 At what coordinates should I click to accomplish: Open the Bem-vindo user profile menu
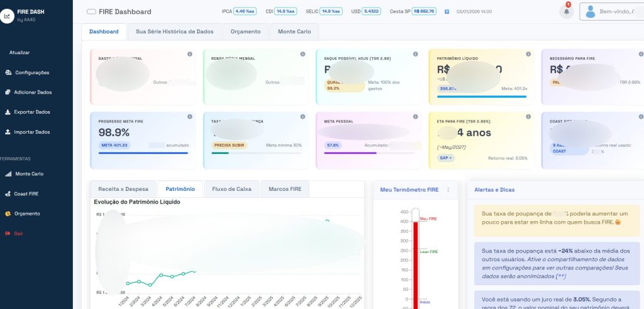[x=611, y=11]
